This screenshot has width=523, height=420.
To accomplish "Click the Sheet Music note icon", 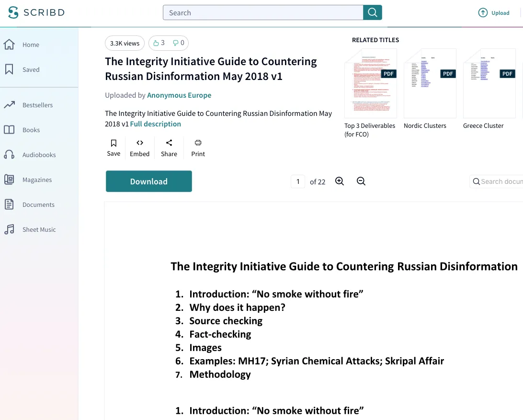I will coord(9,229).
